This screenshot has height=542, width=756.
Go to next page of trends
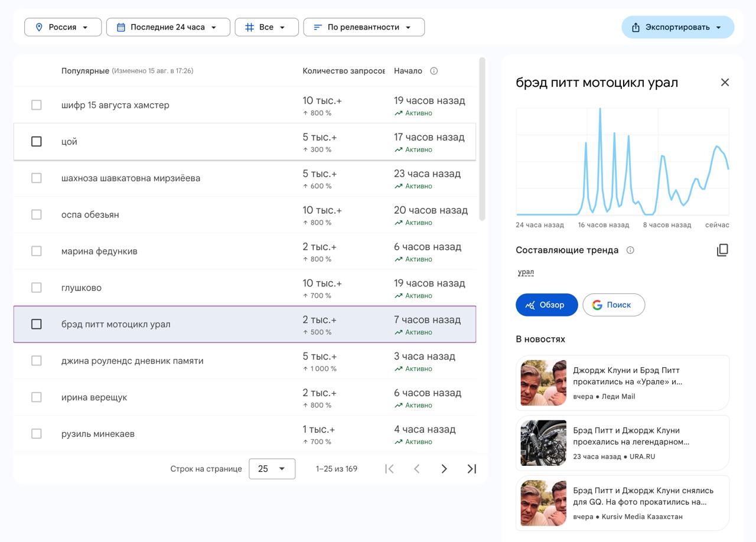444,468
